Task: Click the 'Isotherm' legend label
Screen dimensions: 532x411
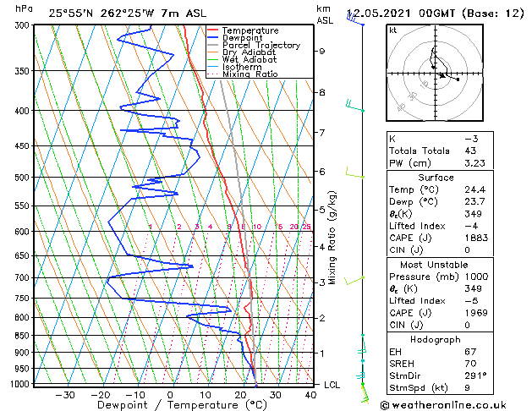Action: pos(242,67)
